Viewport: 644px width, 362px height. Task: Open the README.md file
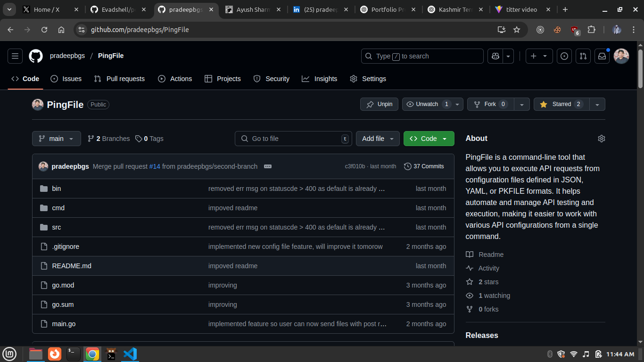click(x=72, y=266)
